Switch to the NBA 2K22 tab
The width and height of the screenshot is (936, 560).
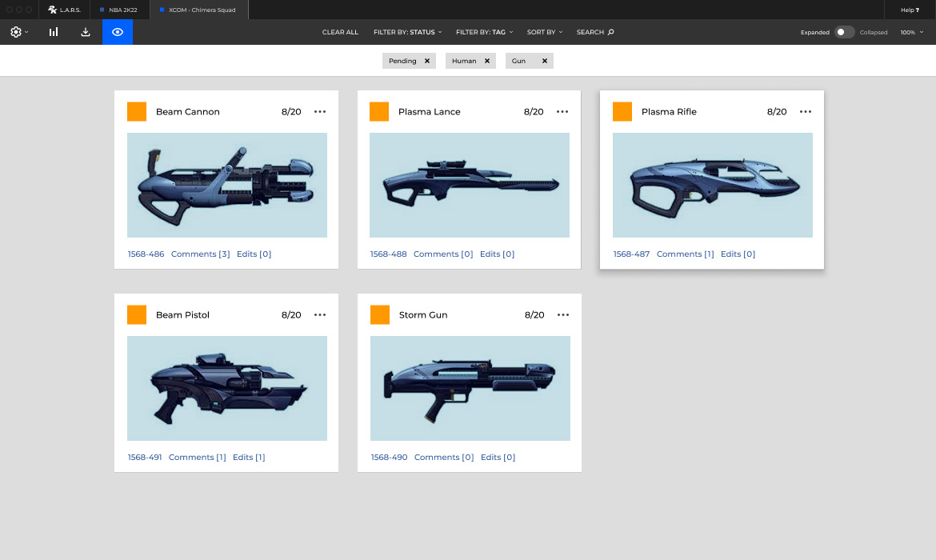click(118, 10)
